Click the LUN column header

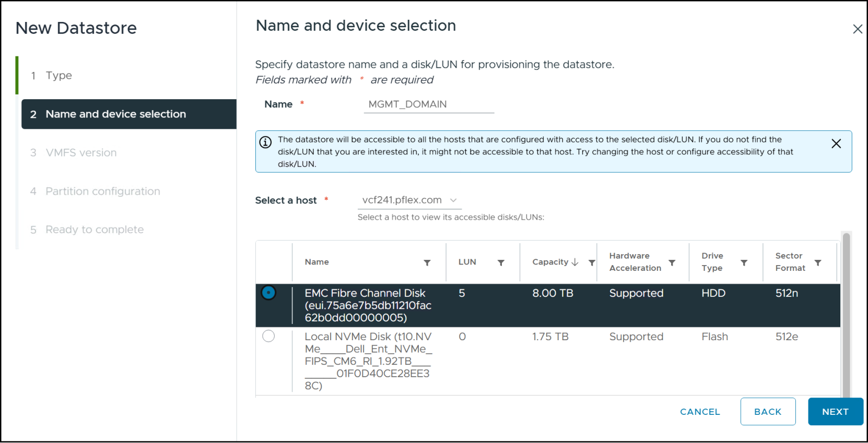pos(467,262)
